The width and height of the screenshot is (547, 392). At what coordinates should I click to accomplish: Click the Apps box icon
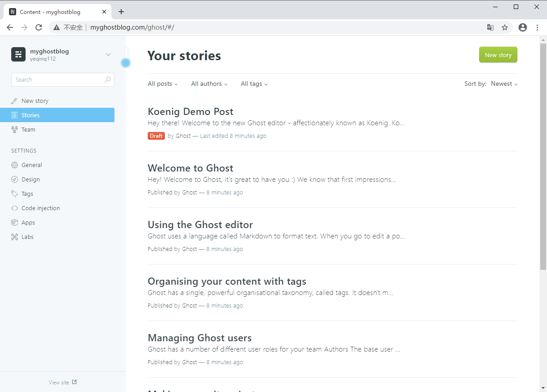[14, 223]
